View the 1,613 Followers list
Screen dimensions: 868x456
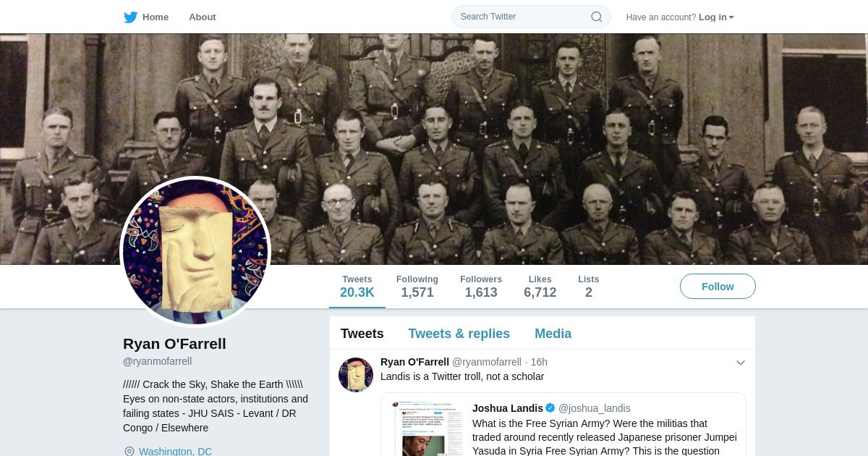click(x=480, y=287)
